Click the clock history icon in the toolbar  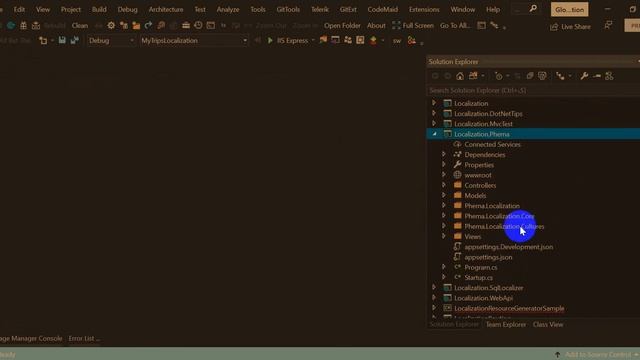(198, 25)
